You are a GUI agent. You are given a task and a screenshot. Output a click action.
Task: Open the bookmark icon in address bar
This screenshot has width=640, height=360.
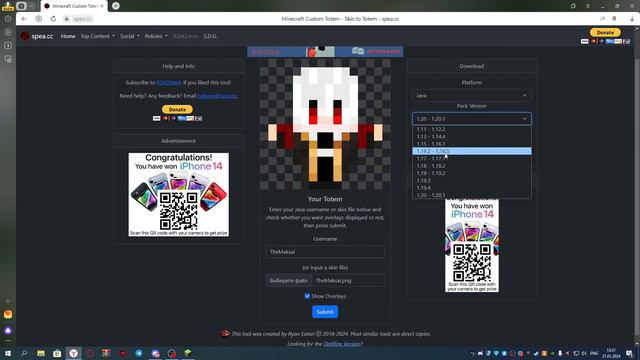click(x=614, y=19)
